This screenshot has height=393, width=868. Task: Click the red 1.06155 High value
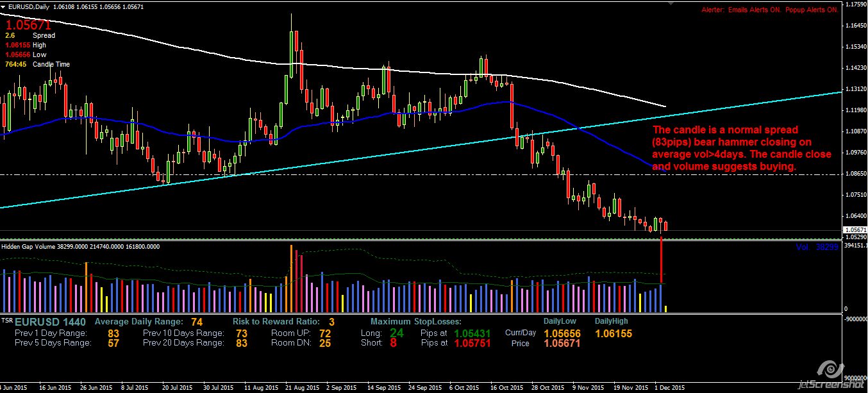(17, 46)
